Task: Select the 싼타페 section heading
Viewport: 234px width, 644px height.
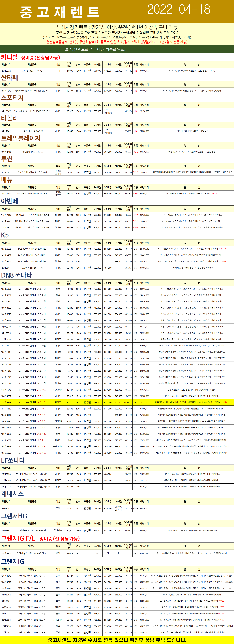Action: [9, 78]
